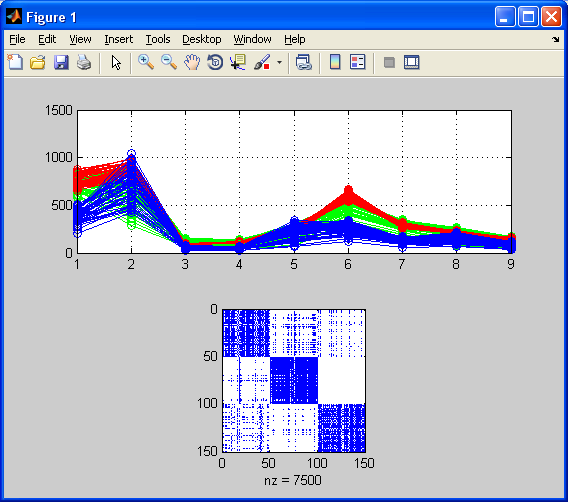Hide plot tools toolbar button
The width and height of the screenshot is (568, 502).
pyautogui.click(x=389, y=62)
